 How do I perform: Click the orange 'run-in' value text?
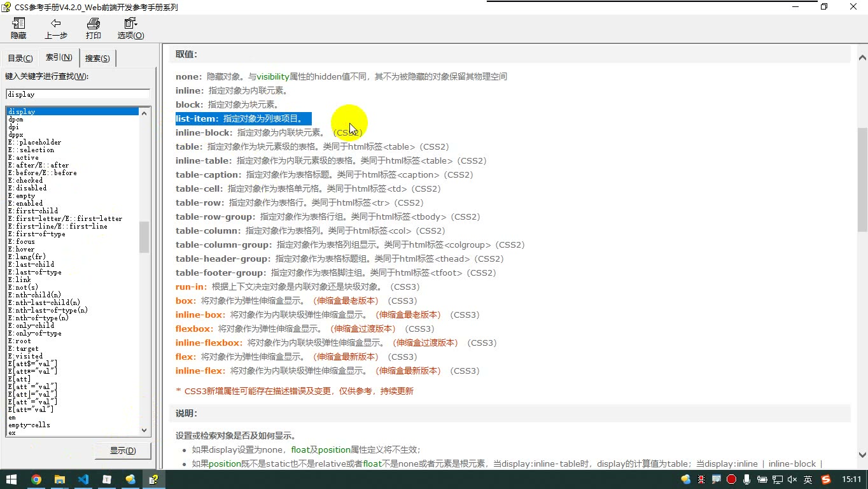[190, 287]
